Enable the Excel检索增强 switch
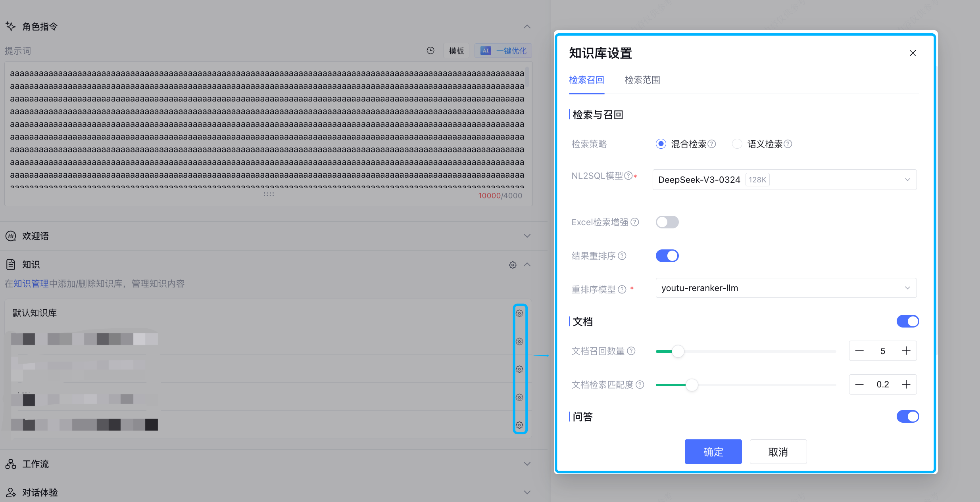This screenshot has height=502, width=980. (x=667, y=222)
